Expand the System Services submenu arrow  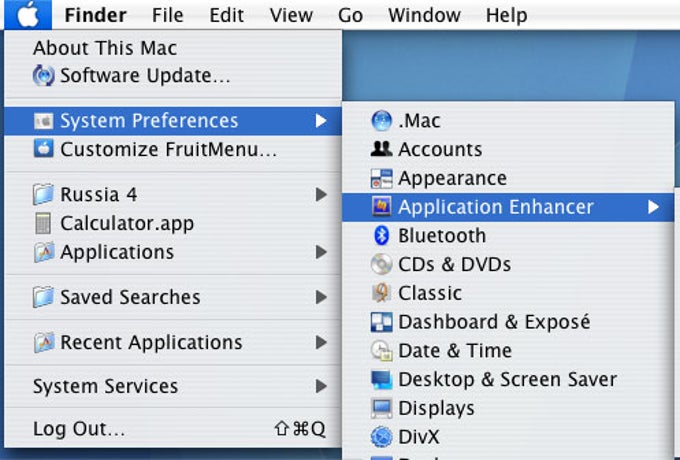tap(320, 386)
